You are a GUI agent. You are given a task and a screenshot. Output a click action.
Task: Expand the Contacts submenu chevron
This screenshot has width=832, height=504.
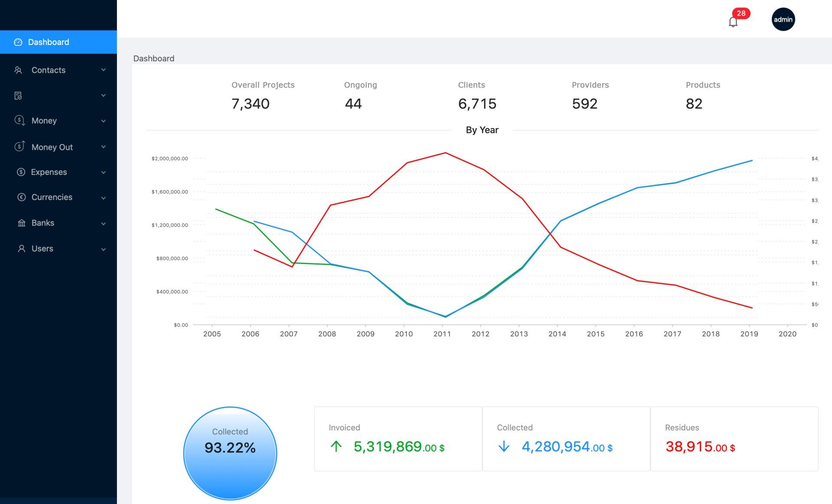click(x=103, y=70)
